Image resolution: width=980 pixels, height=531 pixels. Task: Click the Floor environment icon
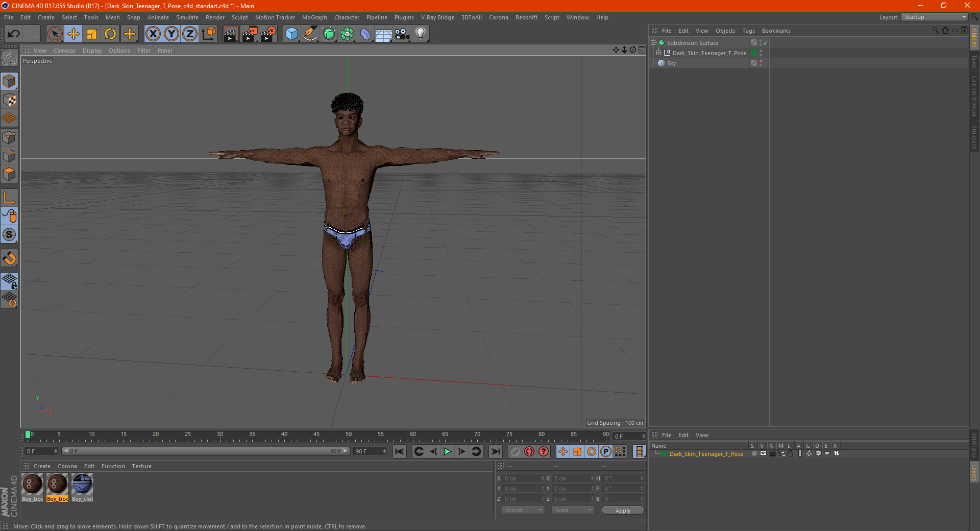click(x=384, y=34)
